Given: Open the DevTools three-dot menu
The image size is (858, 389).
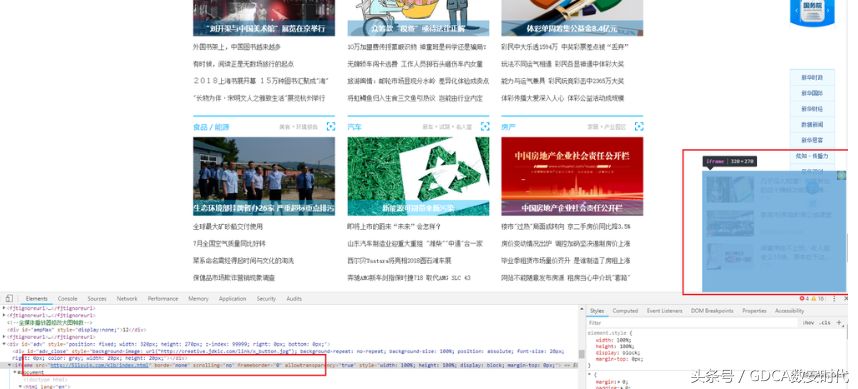Looking at the screenshot, I should 834,299.
